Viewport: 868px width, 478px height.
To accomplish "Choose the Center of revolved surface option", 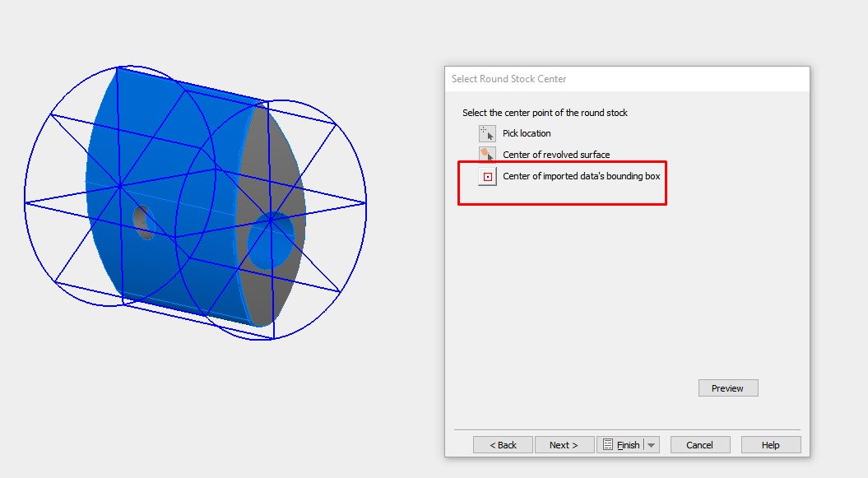I will click(x=555, y=155).
